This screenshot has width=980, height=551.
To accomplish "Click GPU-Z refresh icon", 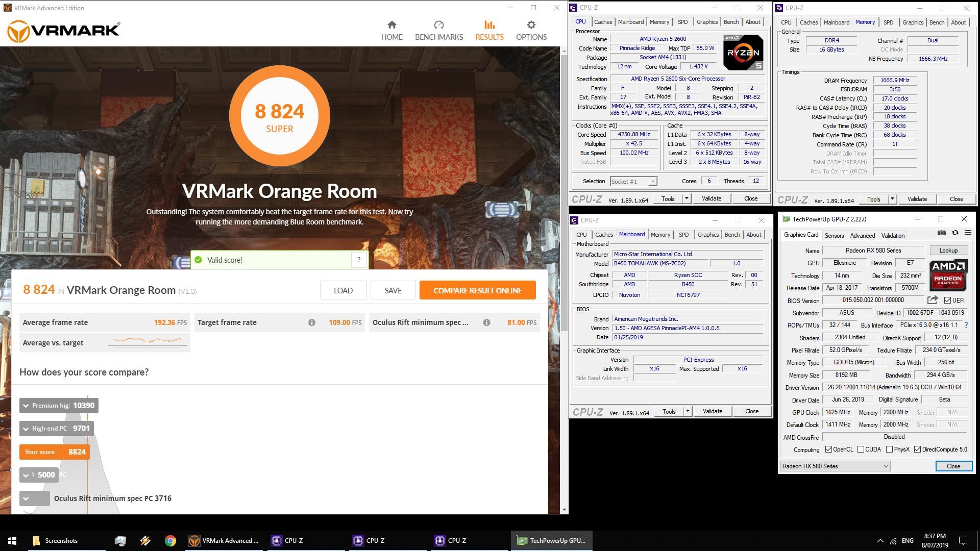I will click(x=955, y=233).
